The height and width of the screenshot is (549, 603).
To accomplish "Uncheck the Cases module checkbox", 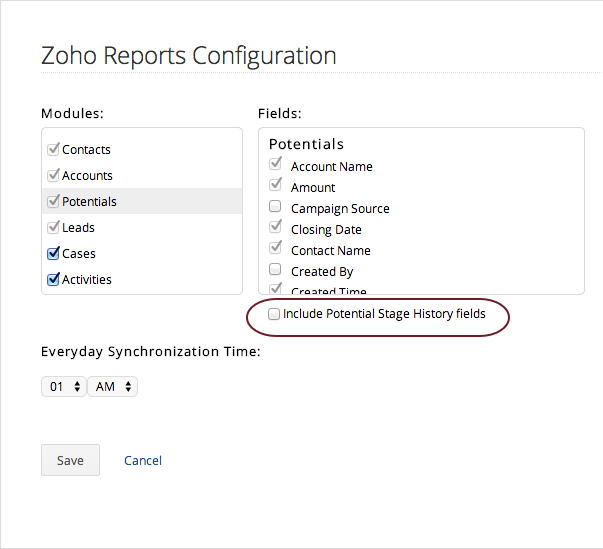I will tap(54, 253).
